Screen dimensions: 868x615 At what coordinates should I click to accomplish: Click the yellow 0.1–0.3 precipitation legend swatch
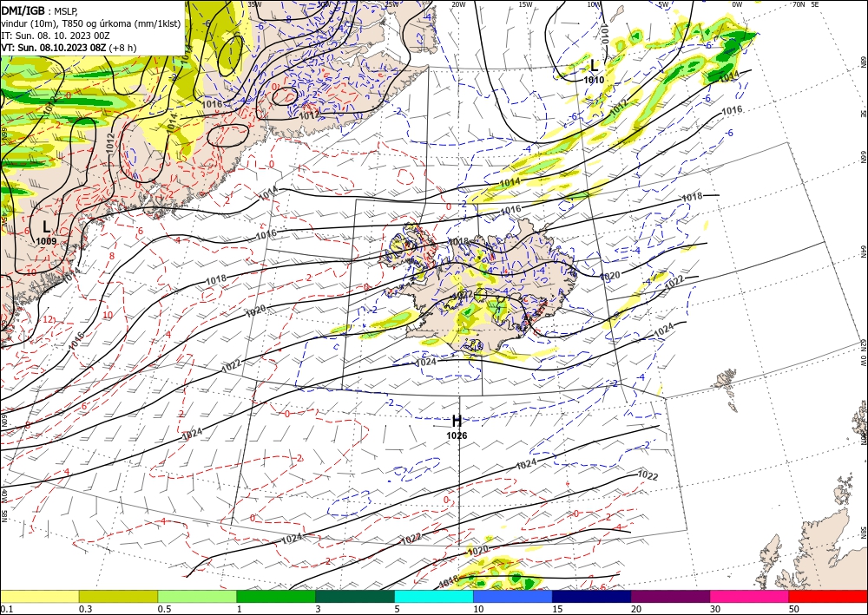click(x=39, y=596)
